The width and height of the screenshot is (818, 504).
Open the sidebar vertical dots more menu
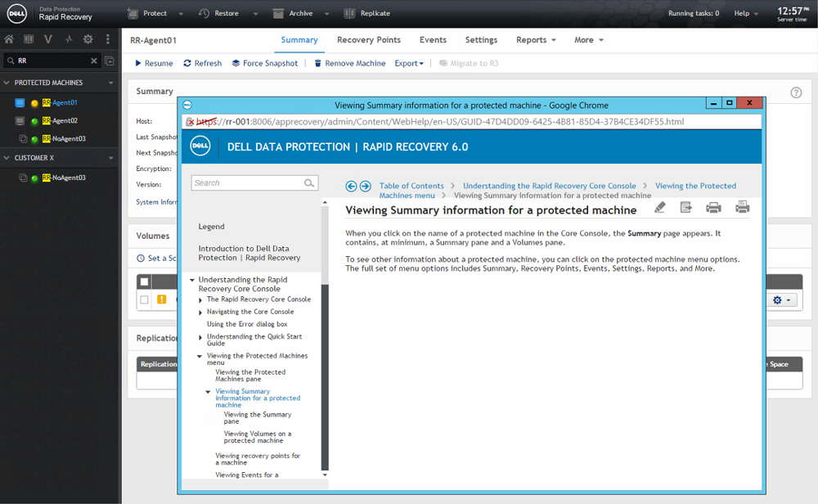(x=107, y=39)
